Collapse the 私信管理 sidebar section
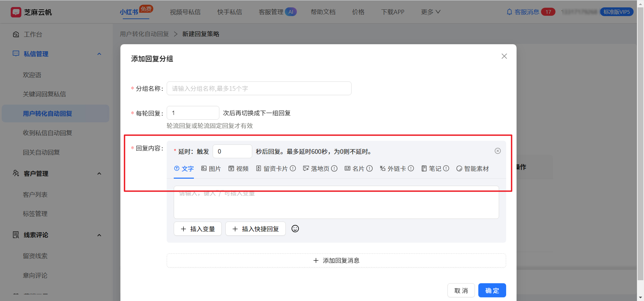Screen dimensions: 644x301 tap(99, 54)
